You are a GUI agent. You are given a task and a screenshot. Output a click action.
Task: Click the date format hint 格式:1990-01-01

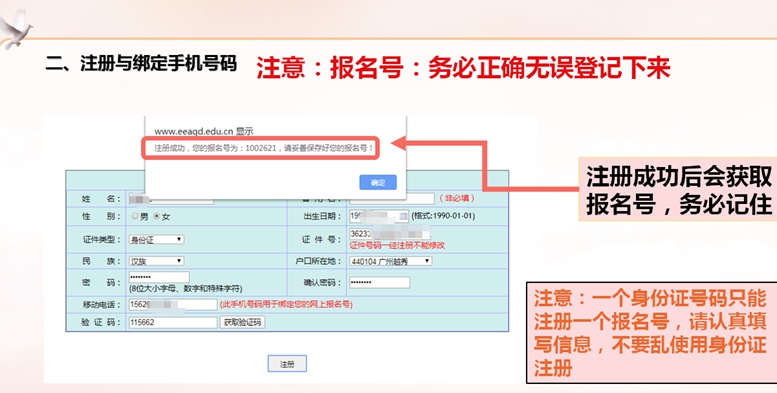click(x=443, y=216)
